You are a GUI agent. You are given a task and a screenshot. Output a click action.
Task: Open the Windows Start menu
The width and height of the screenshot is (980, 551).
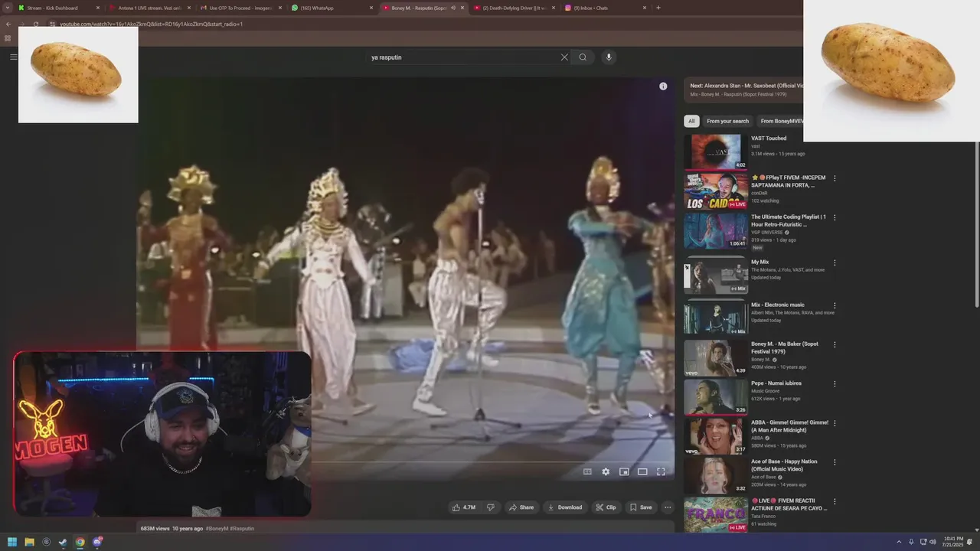[12, 542]
